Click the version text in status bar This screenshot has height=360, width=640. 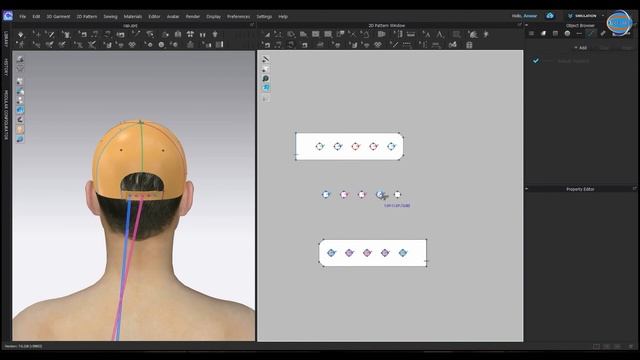(23, 346)
